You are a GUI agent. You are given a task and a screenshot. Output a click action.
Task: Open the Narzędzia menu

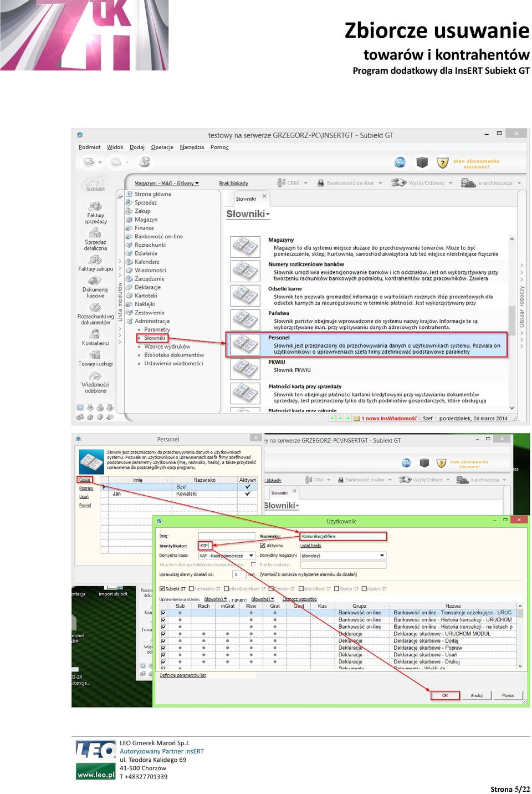pyautogui.click(x=192, y=147)
